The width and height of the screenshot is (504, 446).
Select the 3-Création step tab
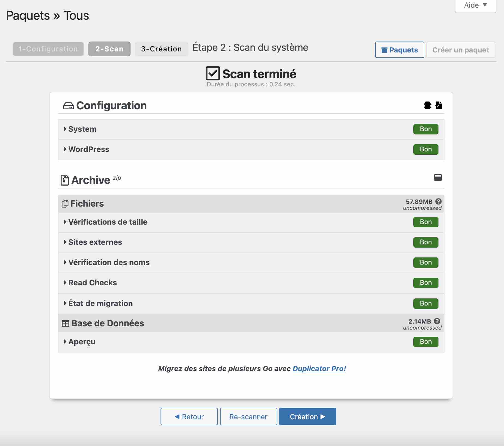click(x=161, y=49)
